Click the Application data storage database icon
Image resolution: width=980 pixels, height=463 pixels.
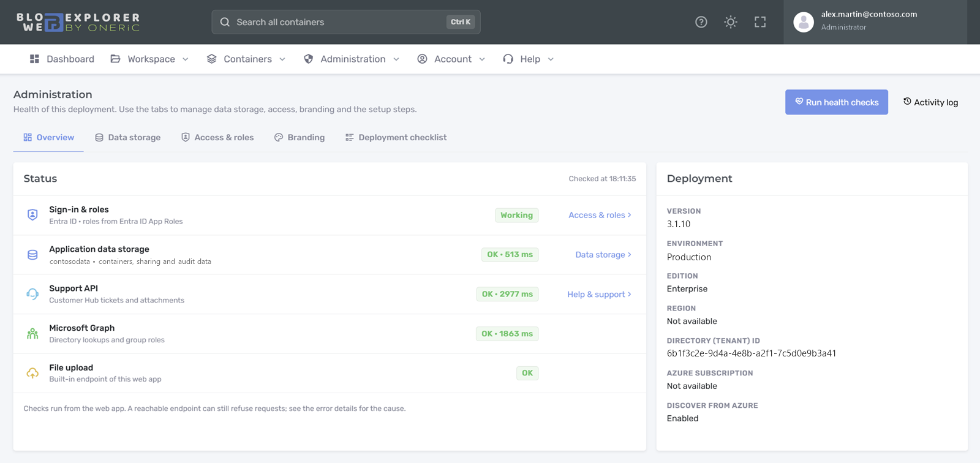[x=32, y=255]
